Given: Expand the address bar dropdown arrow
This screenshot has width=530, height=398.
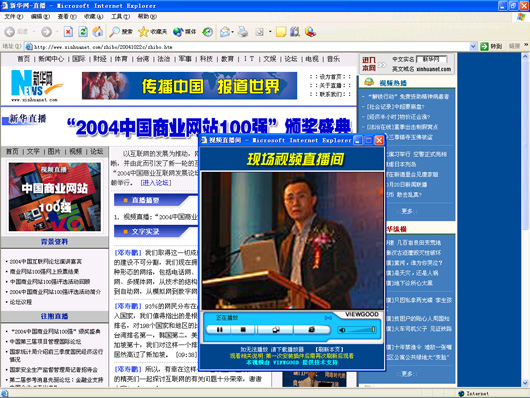Looking at the screenshot, I should coord(473,47).
